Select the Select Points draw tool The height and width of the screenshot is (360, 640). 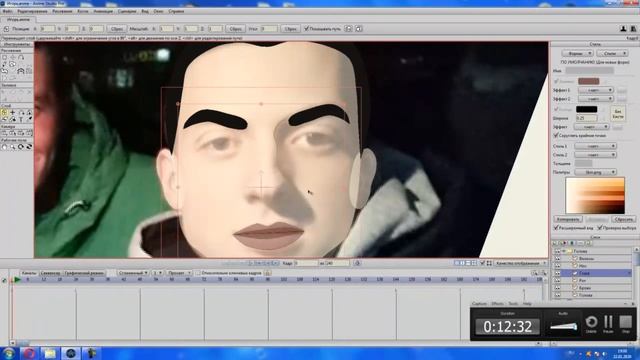pos(4,57)
